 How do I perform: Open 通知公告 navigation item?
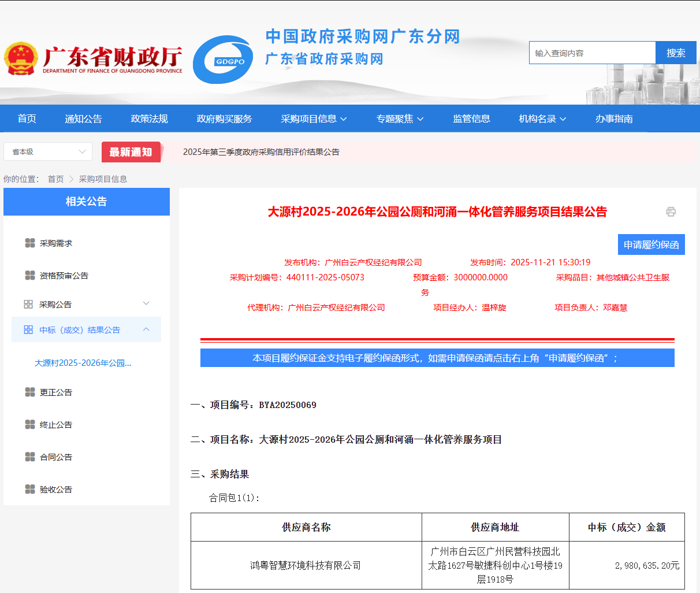83,118
